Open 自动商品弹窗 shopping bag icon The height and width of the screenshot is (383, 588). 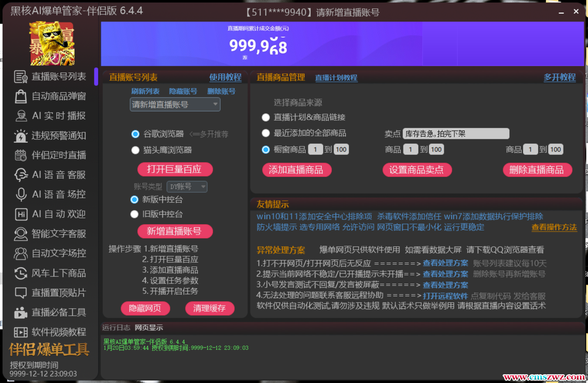(x=20, y=96)
